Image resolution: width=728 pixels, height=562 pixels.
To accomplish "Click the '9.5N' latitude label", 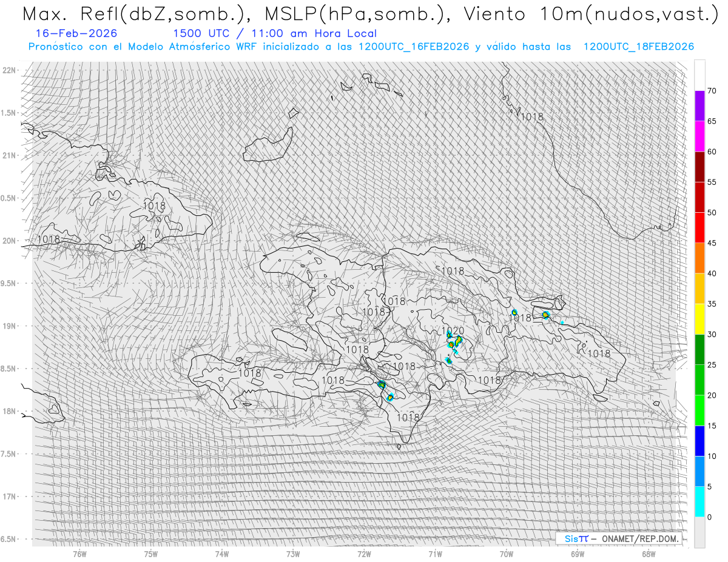I will [x=9, y=284].
